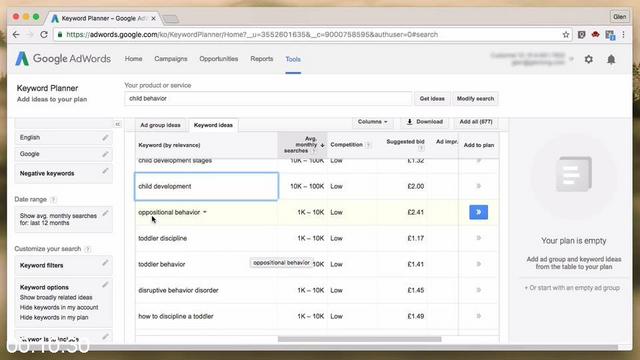Click the Suggested bid column header
Screen dimensions: 640x360
[x=405, y=142]
